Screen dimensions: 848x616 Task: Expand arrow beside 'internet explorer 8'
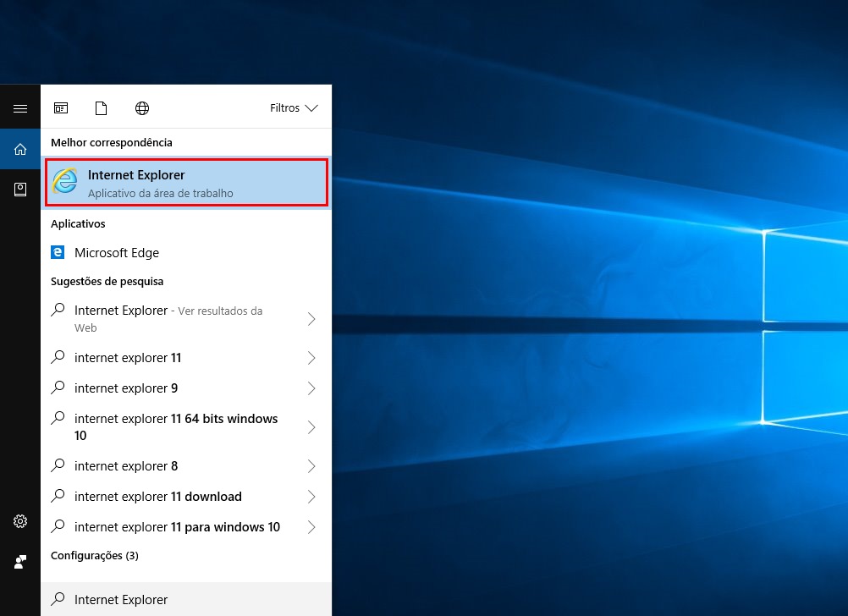click(x=311, y=466)
